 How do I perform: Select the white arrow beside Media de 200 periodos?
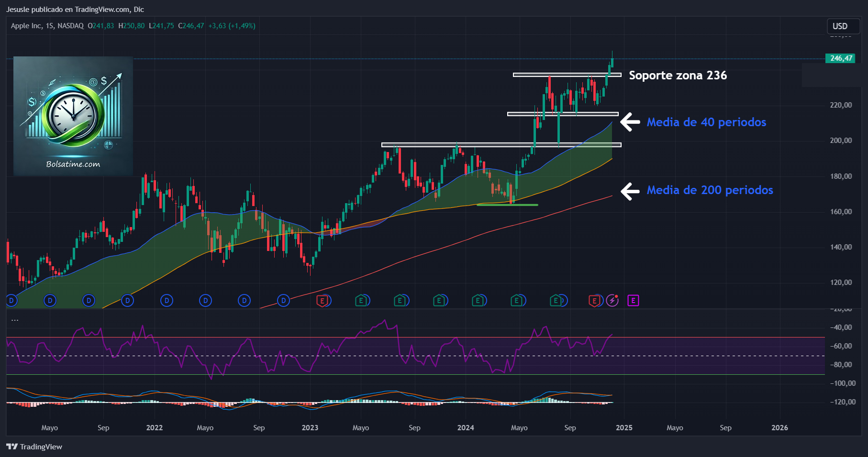(x=630, y=191)
